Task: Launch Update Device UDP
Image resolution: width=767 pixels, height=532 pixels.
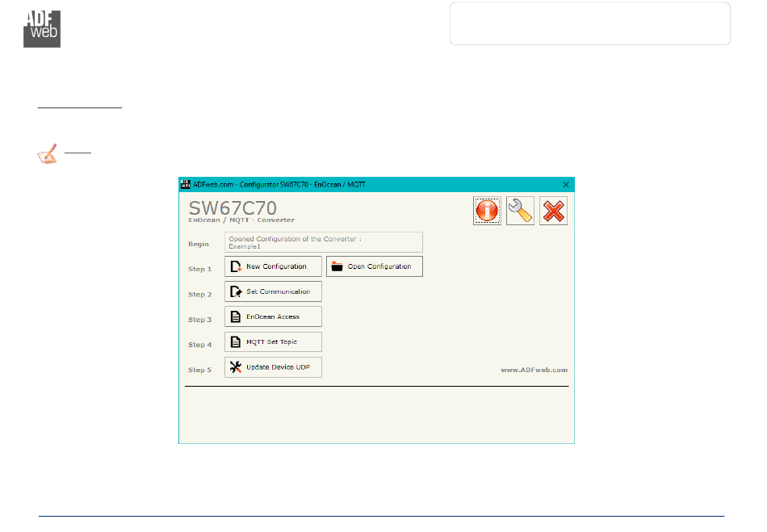Action: coord(273,367)
